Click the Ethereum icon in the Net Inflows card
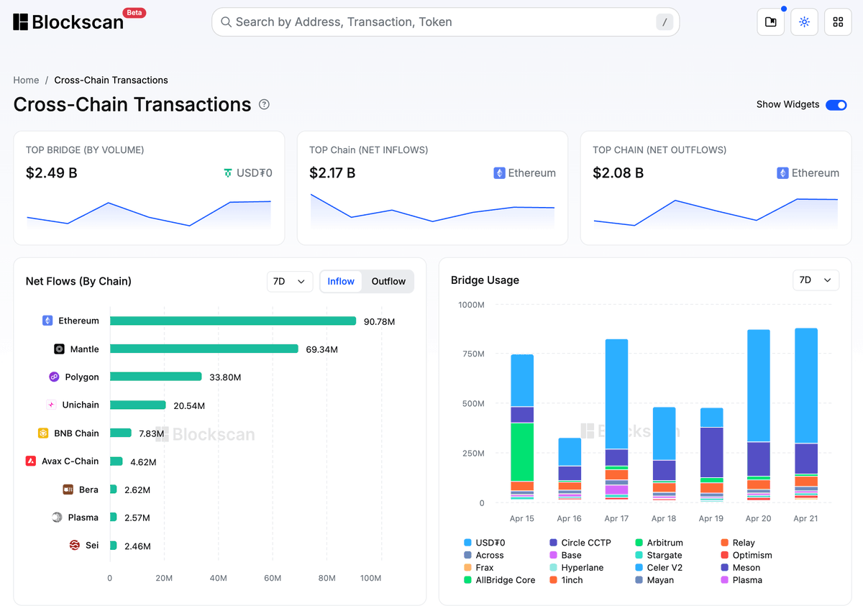The image size is (863, 616). [499, 173]
